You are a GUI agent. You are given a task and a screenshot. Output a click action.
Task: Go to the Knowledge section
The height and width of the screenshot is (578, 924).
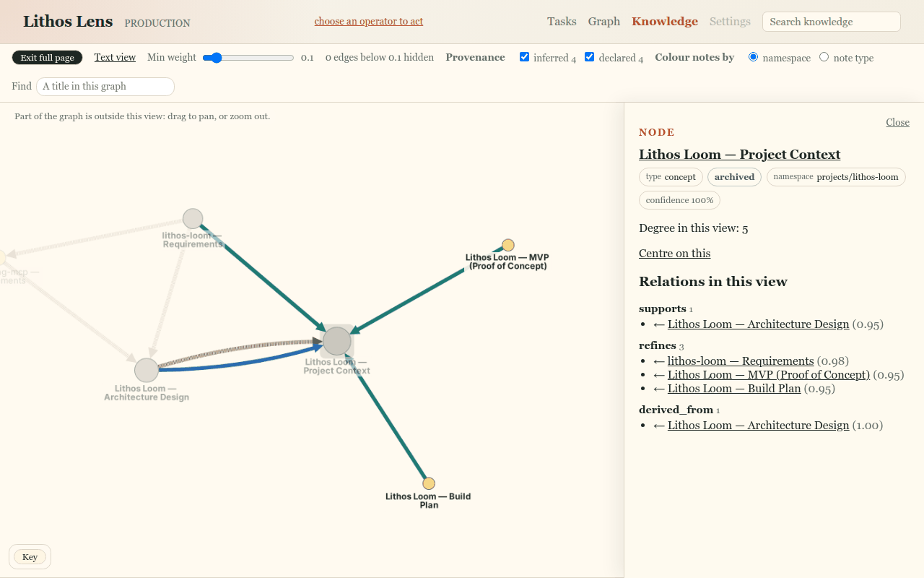point(665,22)
